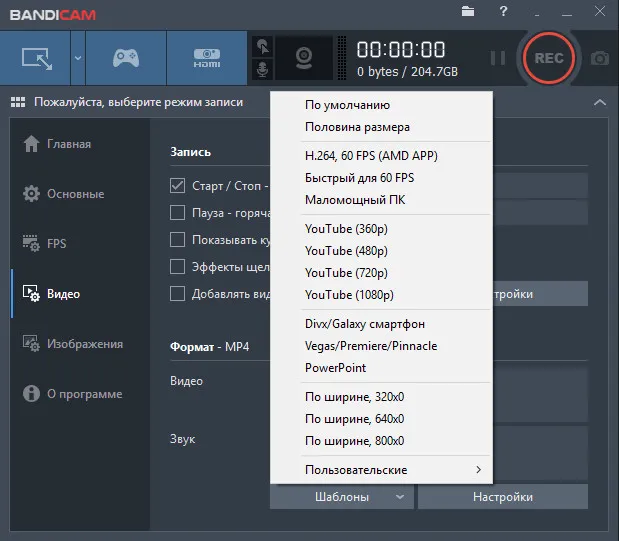Viewport: 619px width, 541px height.
Task: Check the Добавлять видео checkbox
Action: pyautogui.click(x=177, y=294)
